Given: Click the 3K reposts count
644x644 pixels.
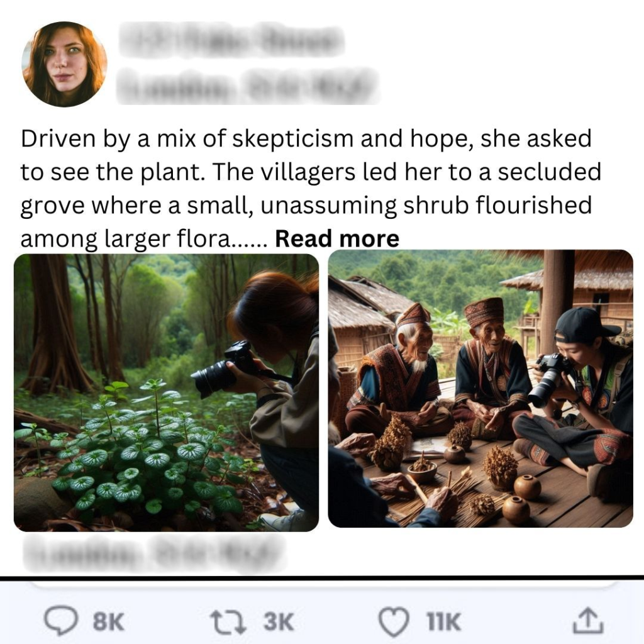Looking at the screenshot, I should (x=278, y=622).
